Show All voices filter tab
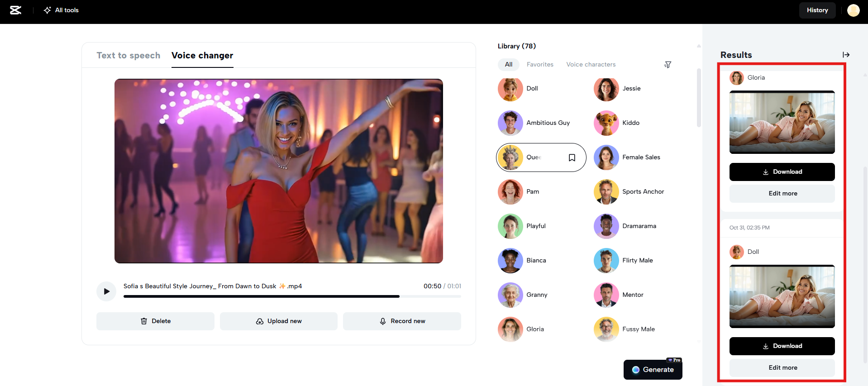The height and width of the screenshot is (386, 868). (x=509, y=64)
